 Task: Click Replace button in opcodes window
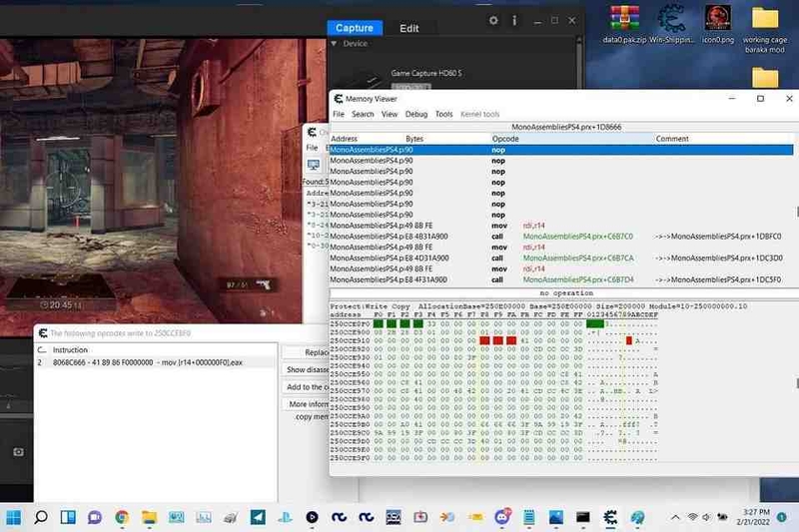tap(306, 352)
